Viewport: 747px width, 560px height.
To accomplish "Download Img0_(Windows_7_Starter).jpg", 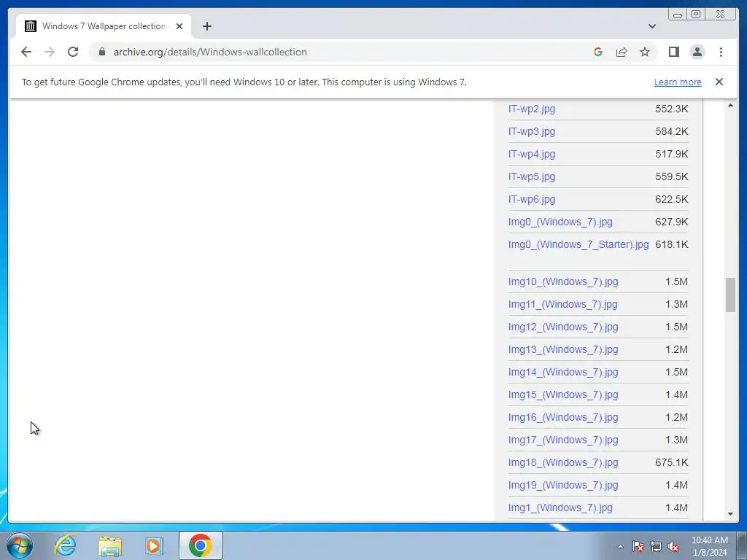I will [578, 244].
